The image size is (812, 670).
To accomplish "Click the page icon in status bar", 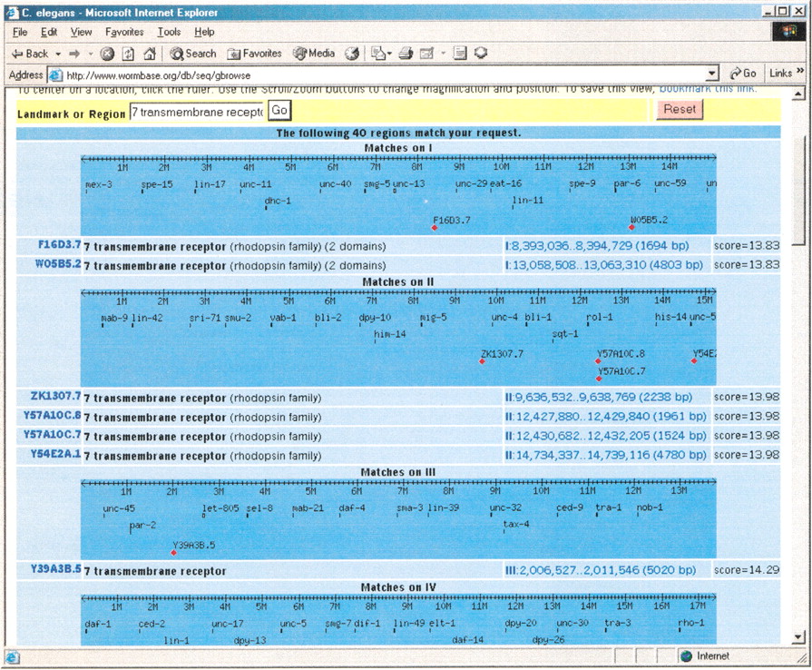I will pos(12,656).
